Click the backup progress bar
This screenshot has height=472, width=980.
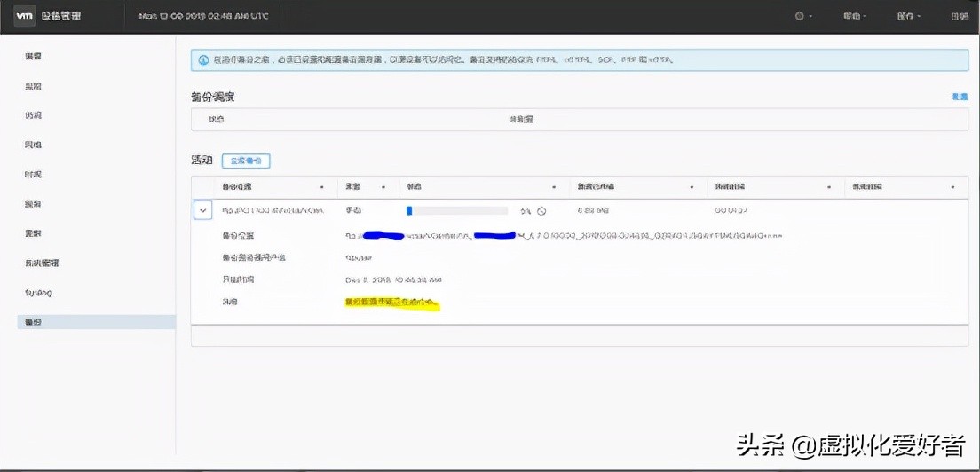(x=457, y=211)
